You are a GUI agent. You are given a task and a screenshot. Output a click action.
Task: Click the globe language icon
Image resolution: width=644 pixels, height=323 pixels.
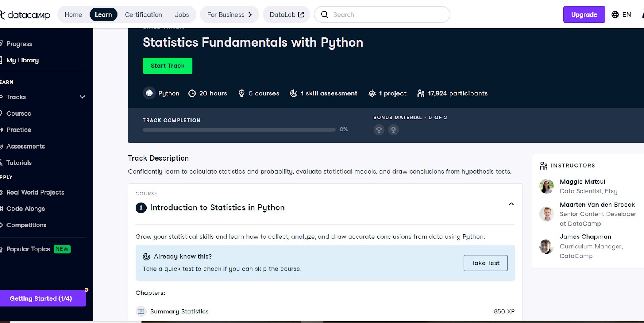(615, 14)
